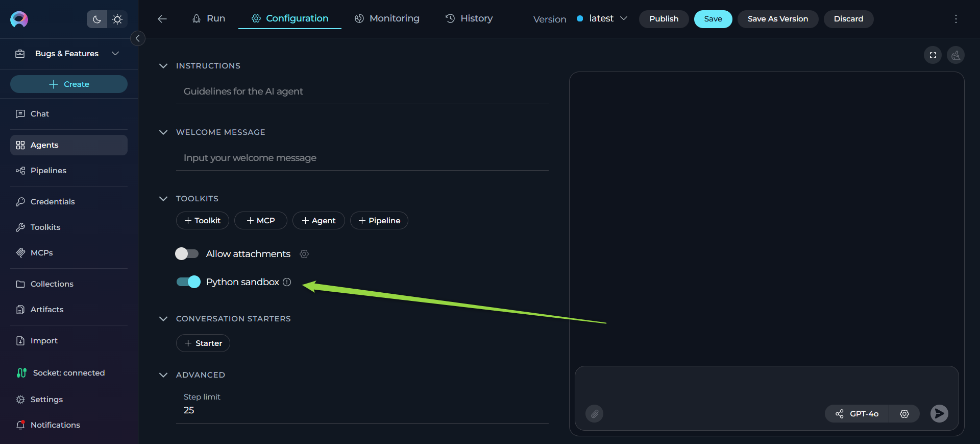Click the Publish button

664,19
